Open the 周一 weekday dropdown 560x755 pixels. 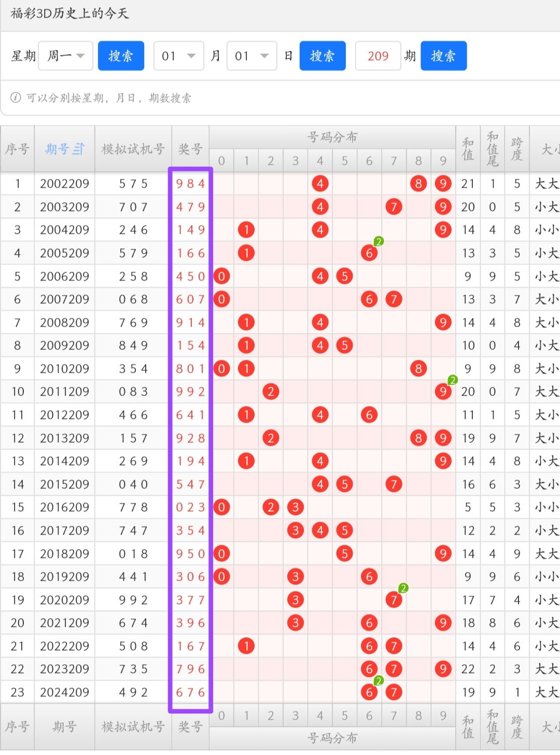[66, 56]
